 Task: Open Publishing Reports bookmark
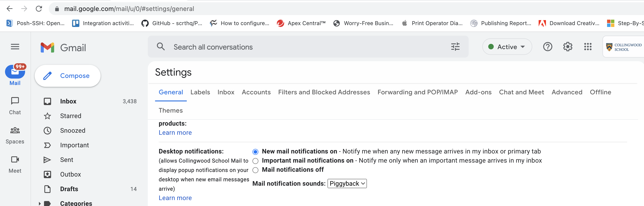501,23
